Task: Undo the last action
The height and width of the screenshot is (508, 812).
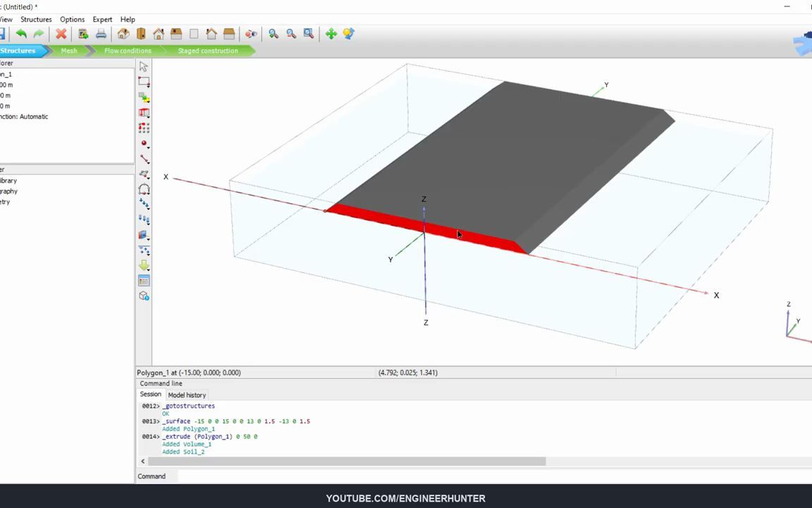Action: [20, 33]
